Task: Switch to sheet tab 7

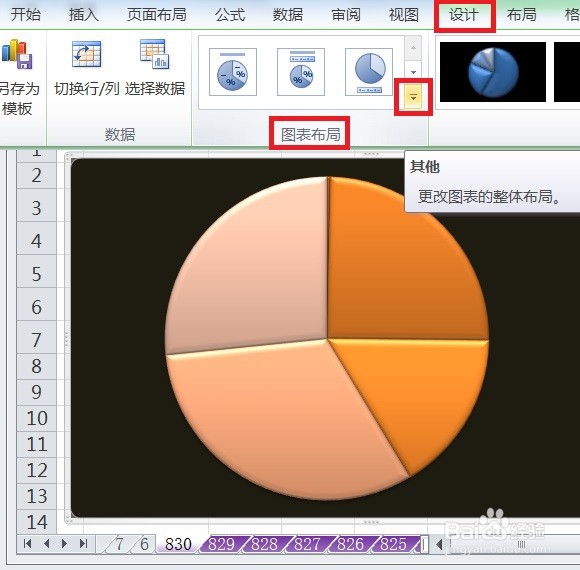Action: click(x=118, y=544)
